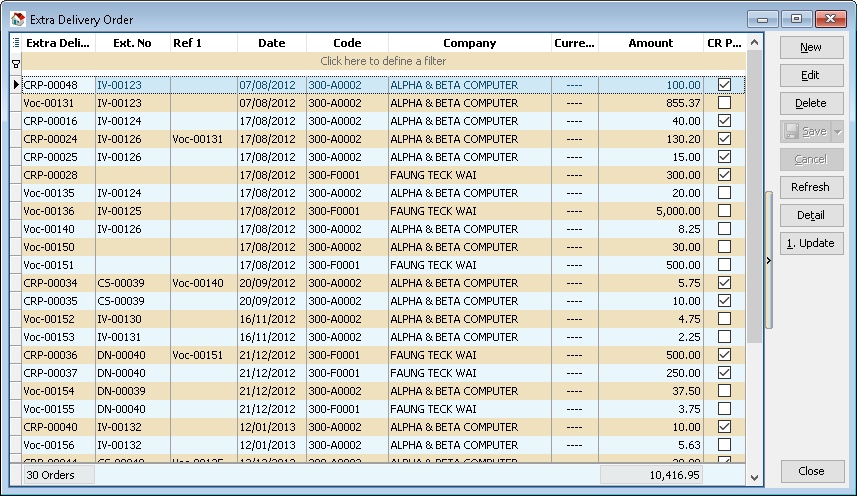Screen dimensions: 857x496
Task: Uncheck CR P checkbox for CRP-00048 row
Action: 724,85
